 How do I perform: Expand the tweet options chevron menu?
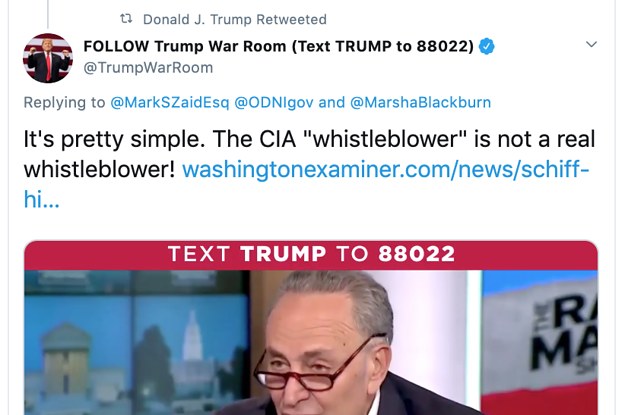click(592, 44)
